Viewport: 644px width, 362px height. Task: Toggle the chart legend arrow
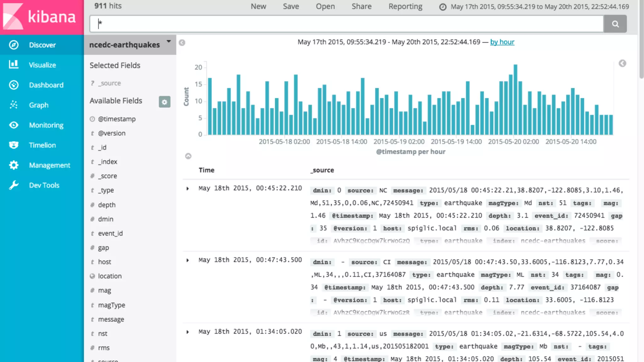[x=622, y=63]
